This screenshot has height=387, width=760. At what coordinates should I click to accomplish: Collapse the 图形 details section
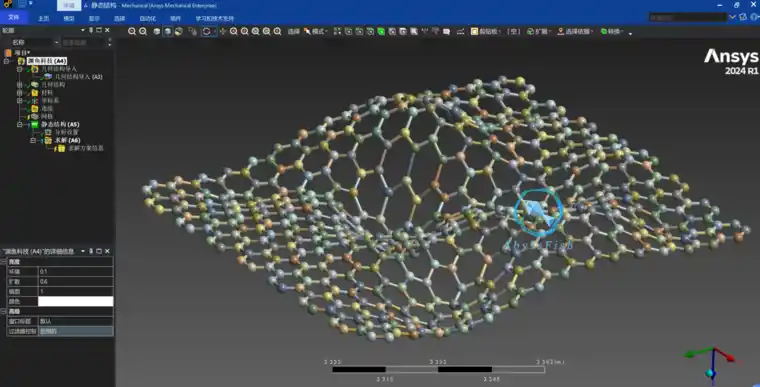pos(3,262)
